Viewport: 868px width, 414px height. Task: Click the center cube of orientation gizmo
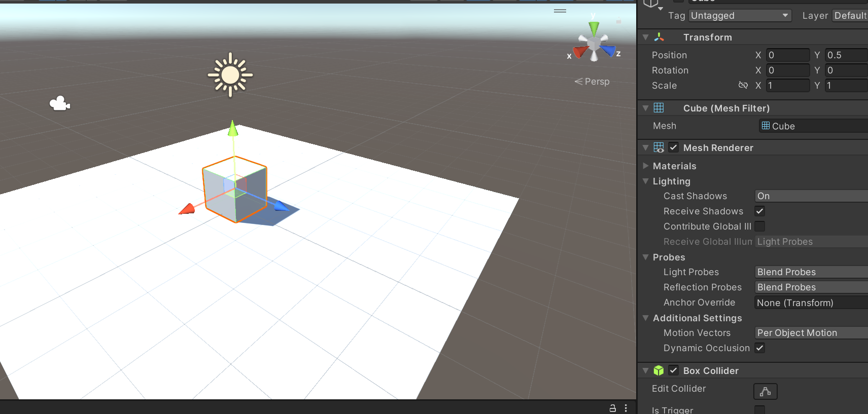[594, 45]
